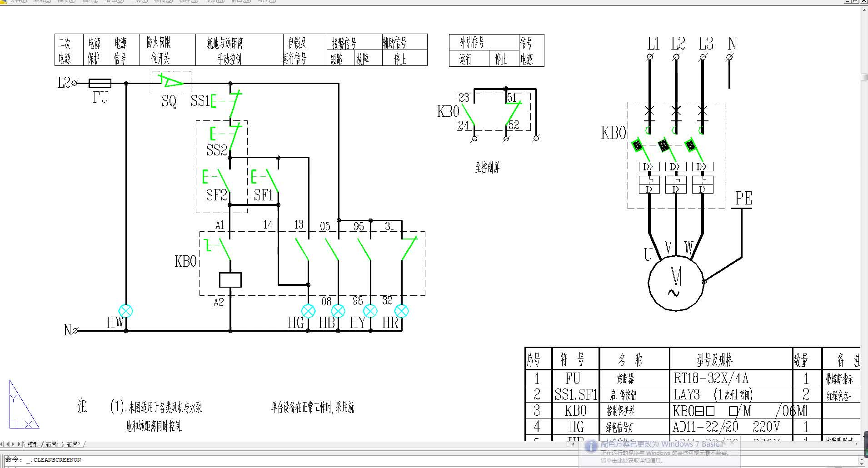Jump to the first layout tab arrow
Viewport: 868px width, 468px height.
(x=2, y=444)
